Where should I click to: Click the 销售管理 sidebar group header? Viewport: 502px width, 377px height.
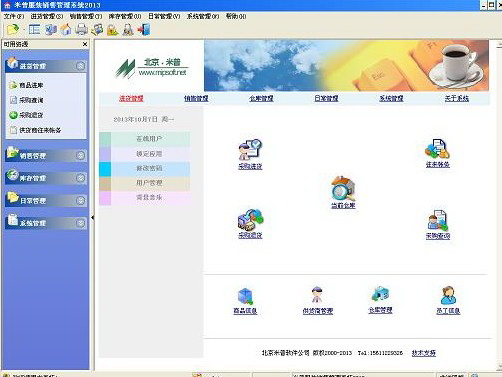click(x=46, y=155)
